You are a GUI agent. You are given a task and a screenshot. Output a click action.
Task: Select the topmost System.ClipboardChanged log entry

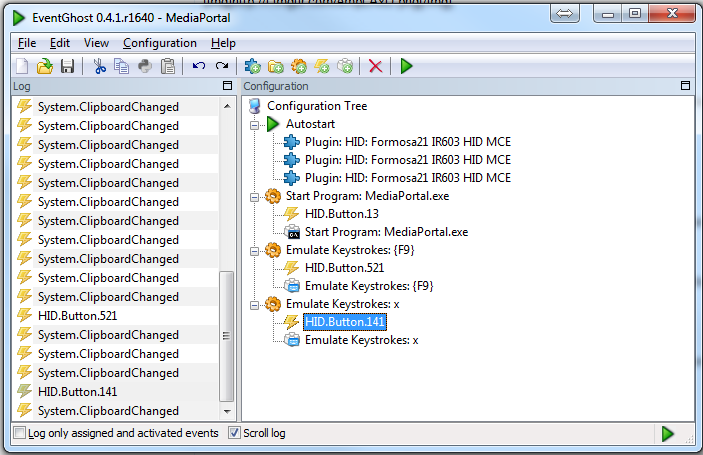(108, 107)
